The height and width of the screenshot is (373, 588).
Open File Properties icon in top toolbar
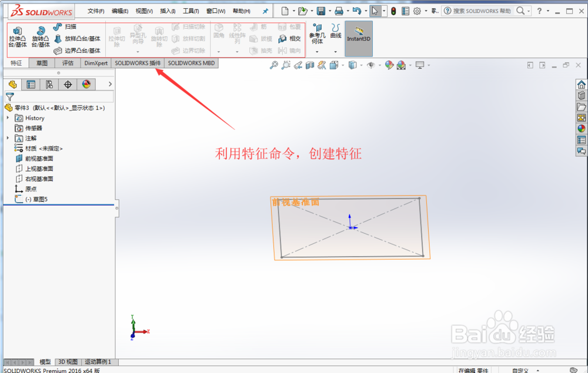405,11
